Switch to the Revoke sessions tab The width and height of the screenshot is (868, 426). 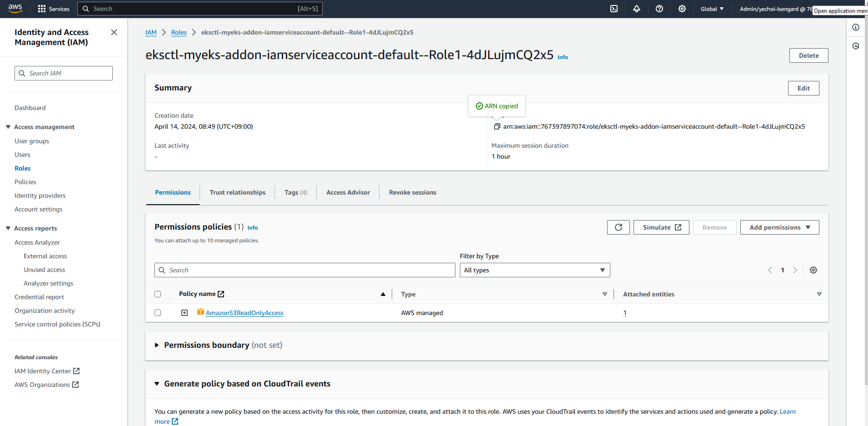413,192
